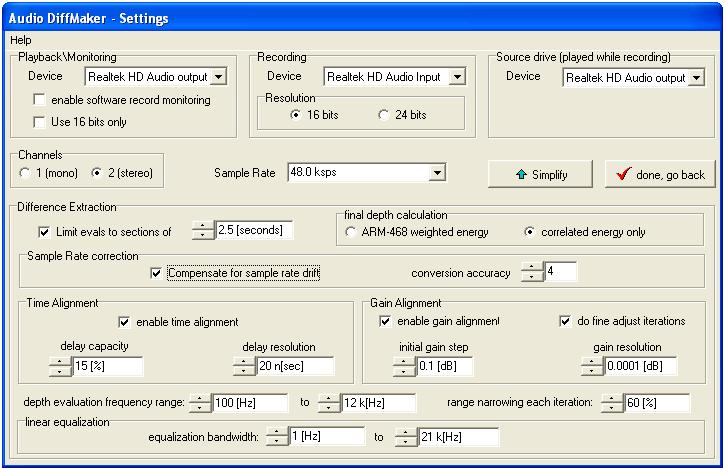The height and width of the screenshot is (468, 725).
Task: Click the initial gain step input field
Action: pyautogui.click(x=445, y=366)
